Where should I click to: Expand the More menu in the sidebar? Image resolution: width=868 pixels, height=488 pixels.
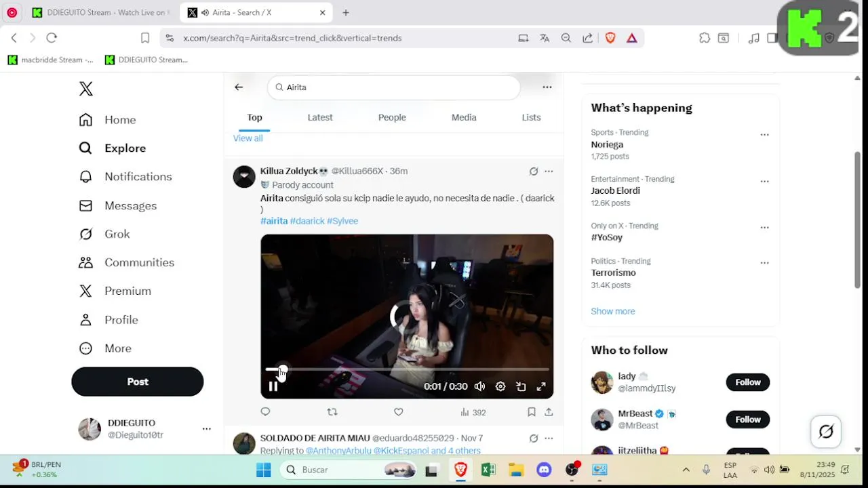[x=104, y=348]
